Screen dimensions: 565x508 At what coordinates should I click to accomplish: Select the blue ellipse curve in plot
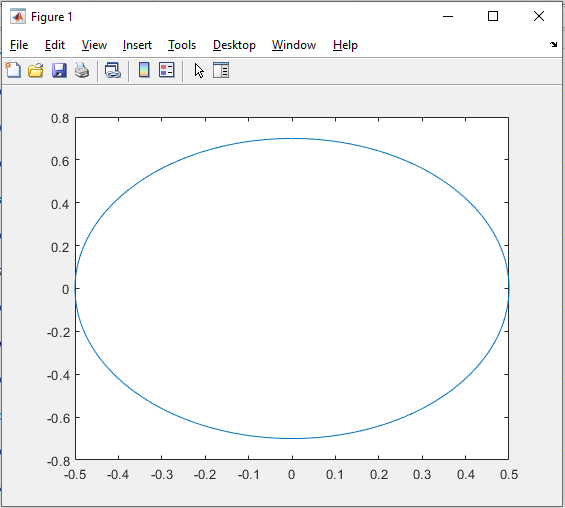pyautogui.click(x=292, y=138)
